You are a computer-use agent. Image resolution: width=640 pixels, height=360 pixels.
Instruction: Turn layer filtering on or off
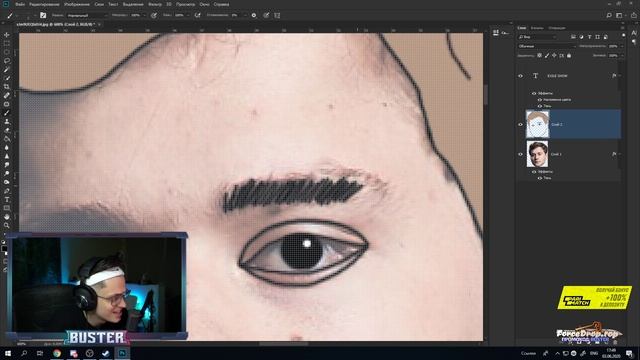(624, 35)
